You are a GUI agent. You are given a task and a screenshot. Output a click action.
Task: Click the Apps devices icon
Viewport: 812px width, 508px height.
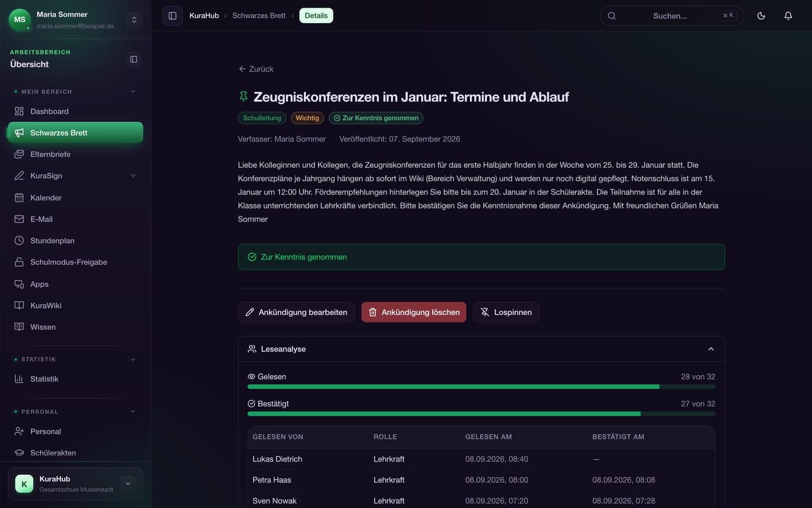(x=19, y=284)
